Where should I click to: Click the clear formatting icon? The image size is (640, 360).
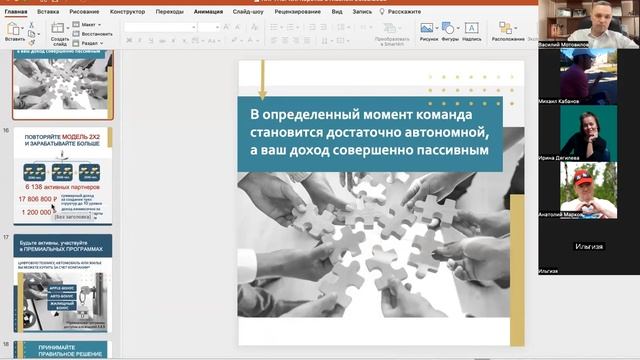tap(254, 27)
